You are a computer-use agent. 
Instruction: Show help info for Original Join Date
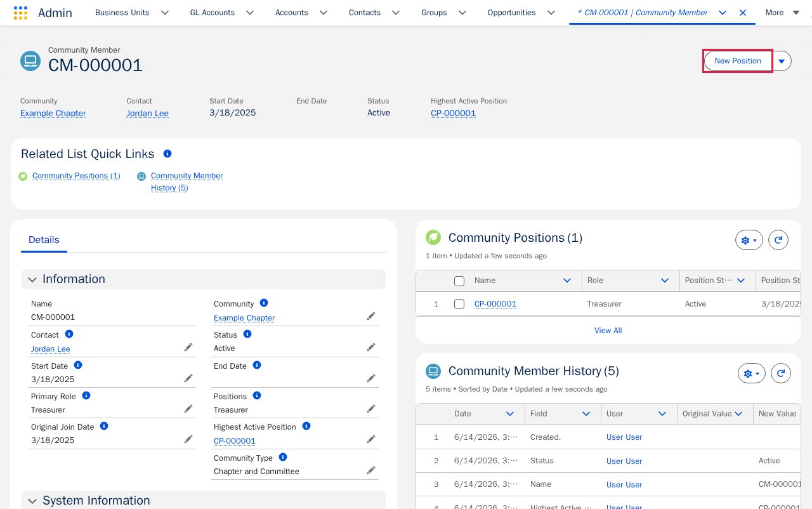104,426
